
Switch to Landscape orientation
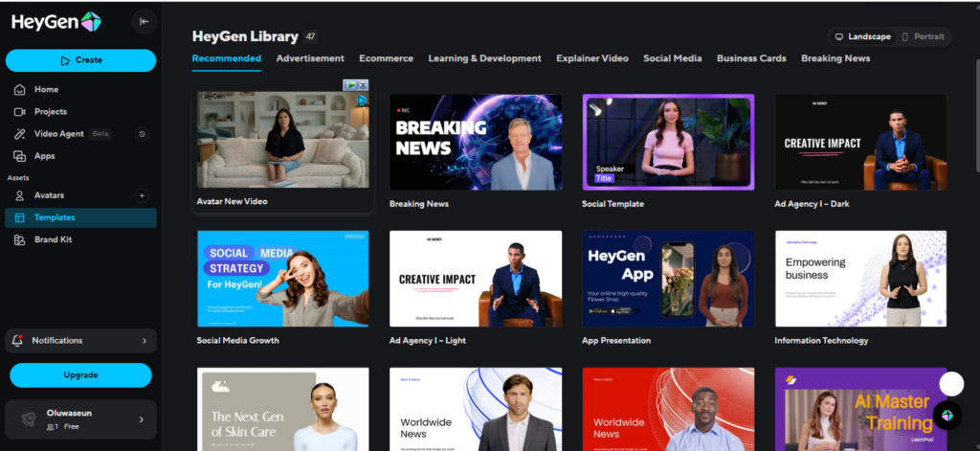tap(862, 36)
